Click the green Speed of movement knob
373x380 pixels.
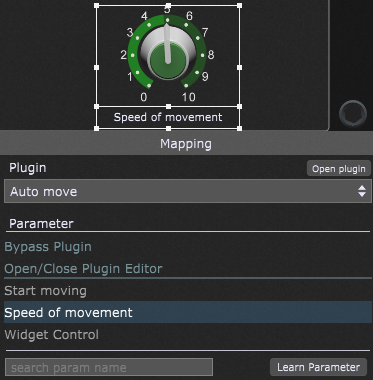coord(168,55)
